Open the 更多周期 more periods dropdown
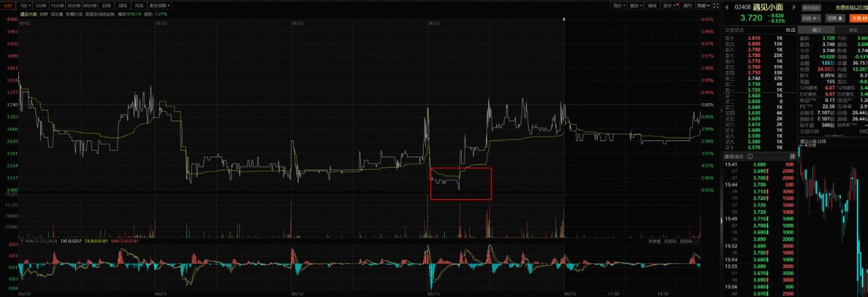The width and height of the screenshot is (868, 297). click(x=160, y=5)
